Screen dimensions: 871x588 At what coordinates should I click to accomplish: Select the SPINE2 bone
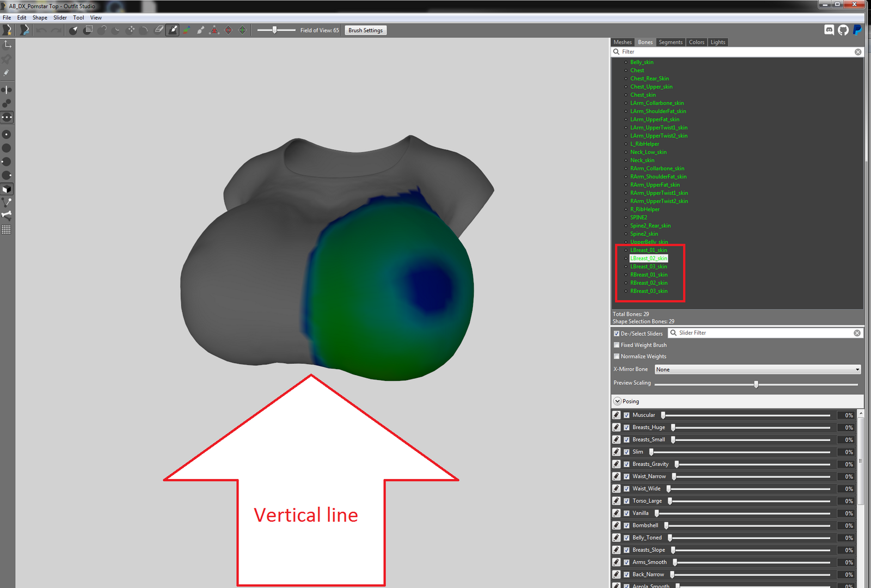(639, 217)
